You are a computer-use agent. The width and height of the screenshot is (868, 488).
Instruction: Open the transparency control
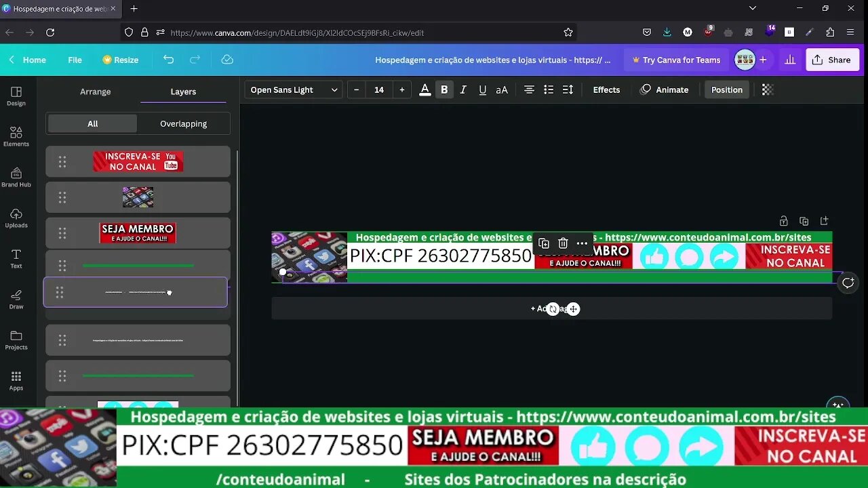click(767, 89)
